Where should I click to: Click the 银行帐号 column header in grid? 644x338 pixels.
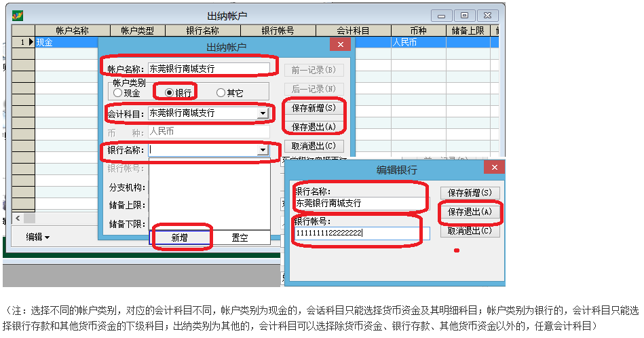point(278,31)
